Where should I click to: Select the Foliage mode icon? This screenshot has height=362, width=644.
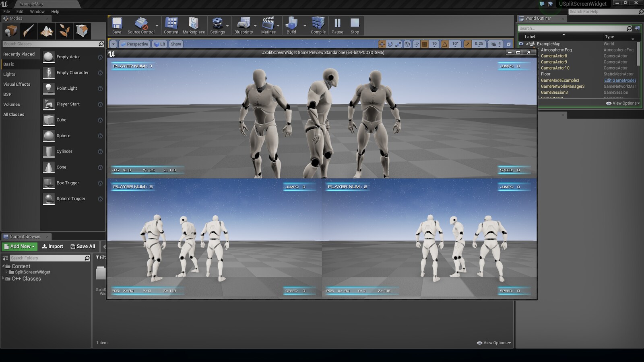[x=64, y=31]
